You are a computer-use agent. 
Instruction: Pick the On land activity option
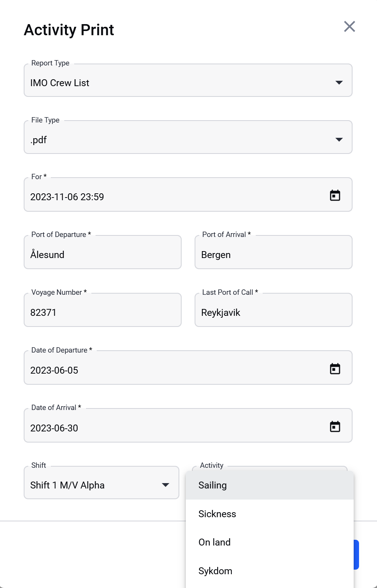[x=270, y=542]
